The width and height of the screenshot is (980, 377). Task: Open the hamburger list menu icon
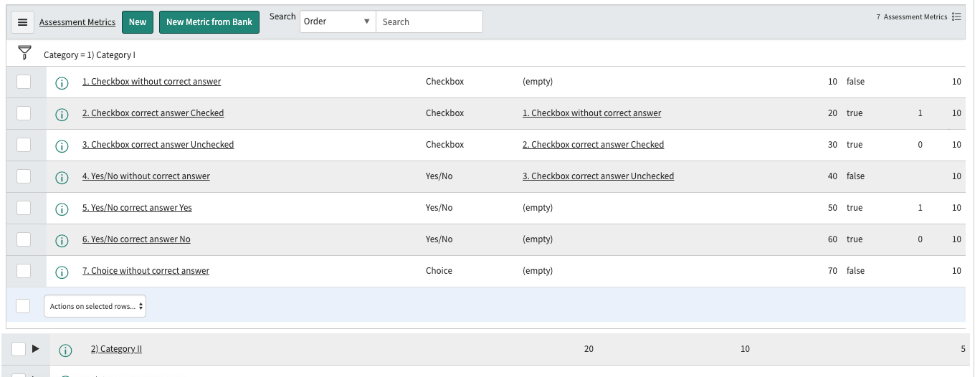[22, 22]
